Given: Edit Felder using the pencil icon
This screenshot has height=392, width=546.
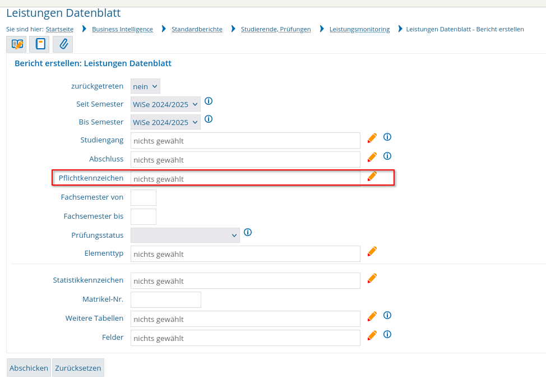Looking at the screenshot, I should click(372, 335).
